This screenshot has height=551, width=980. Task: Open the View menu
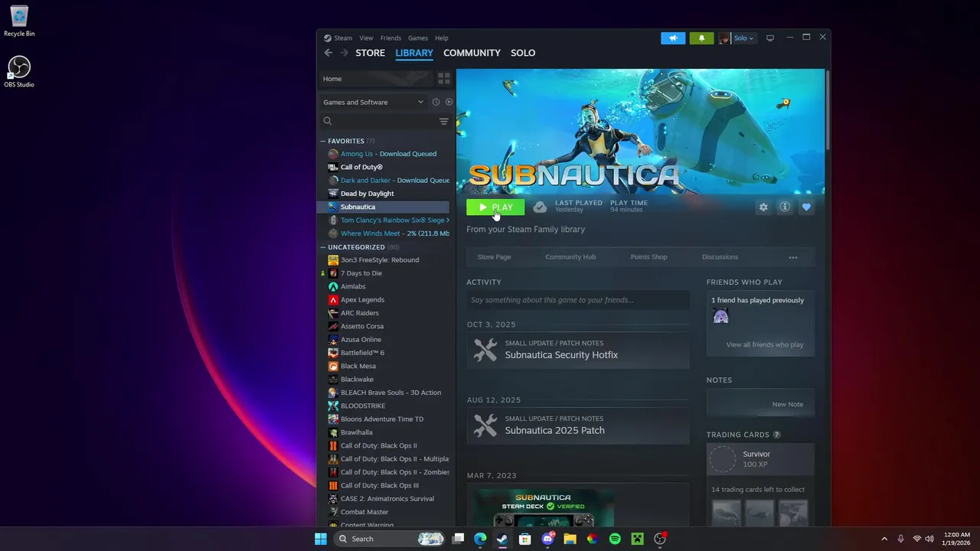(367, 38)
